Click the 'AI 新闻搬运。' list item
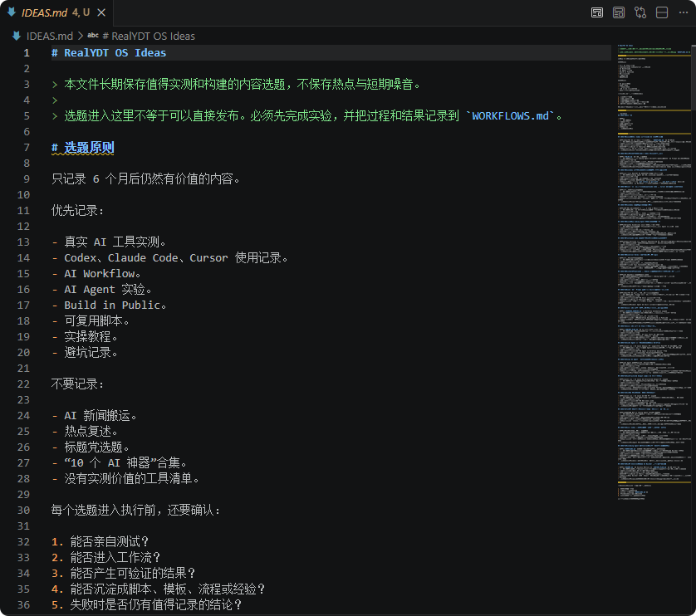 click(x=100, y=415)
